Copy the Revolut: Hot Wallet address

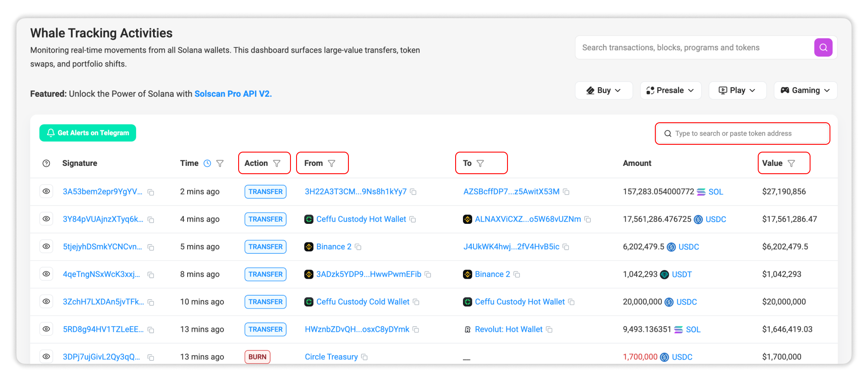[549, 330]
